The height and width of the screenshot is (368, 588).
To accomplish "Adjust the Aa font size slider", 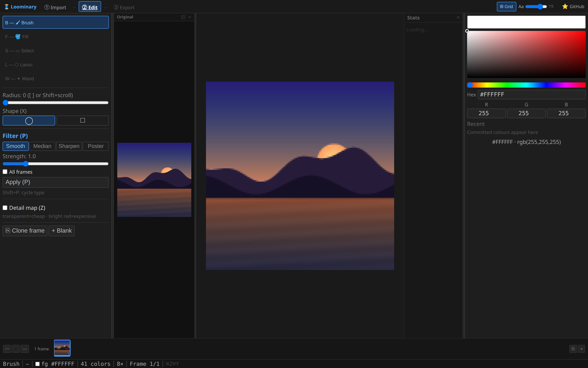I will (536, 7).
